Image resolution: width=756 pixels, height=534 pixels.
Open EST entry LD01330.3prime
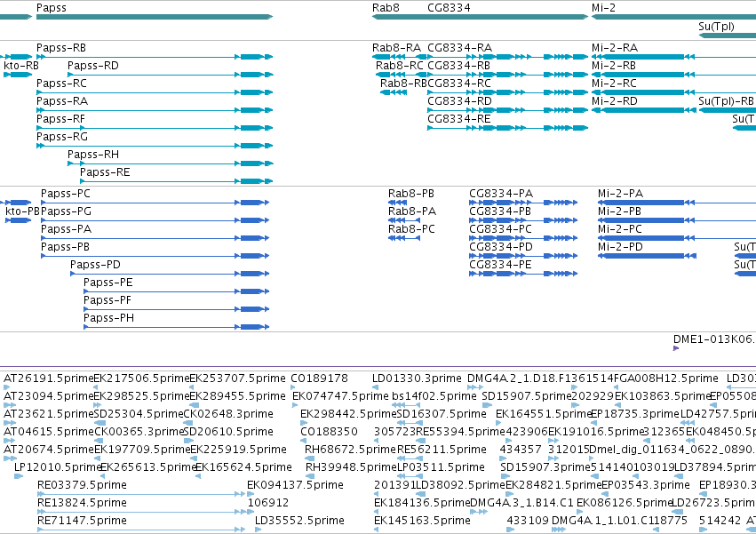(x=417, y=379)
